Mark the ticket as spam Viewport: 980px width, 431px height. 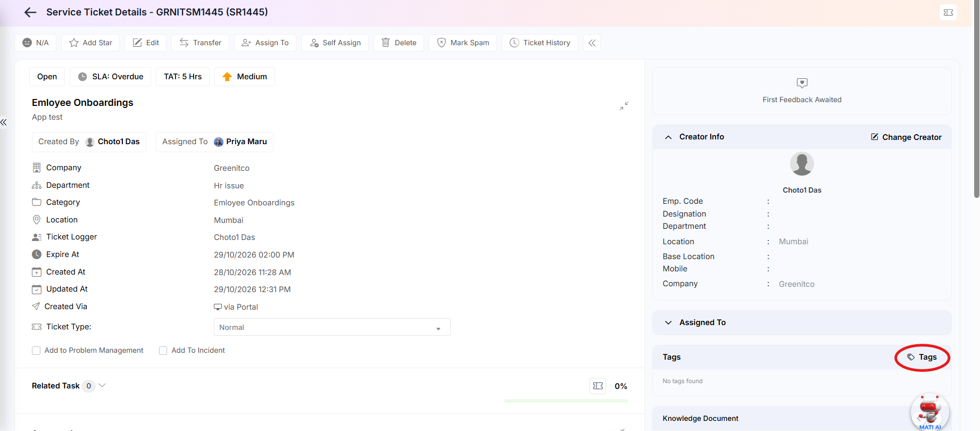coord(463,43)
